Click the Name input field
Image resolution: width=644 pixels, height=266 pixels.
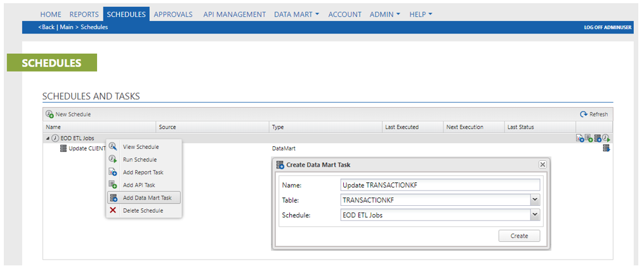440,186
